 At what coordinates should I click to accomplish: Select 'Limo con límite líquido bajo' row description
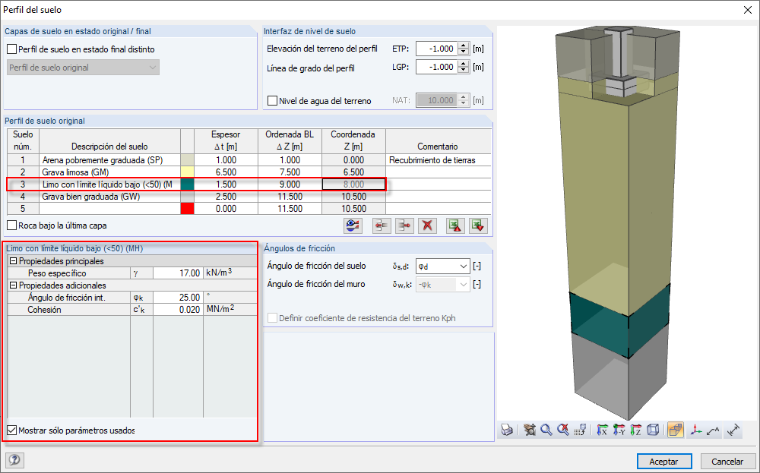point(110,184)
